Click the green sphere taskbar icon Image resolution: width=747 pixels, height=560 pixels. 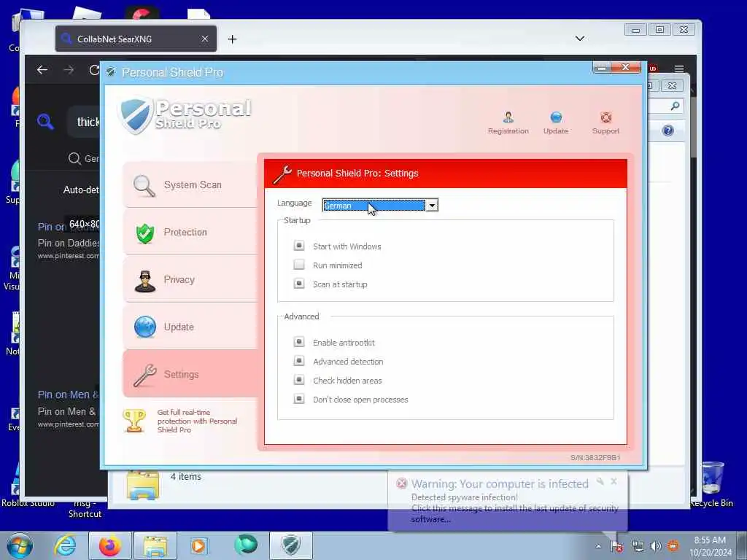pyautogui.click(x=246, y=545)
